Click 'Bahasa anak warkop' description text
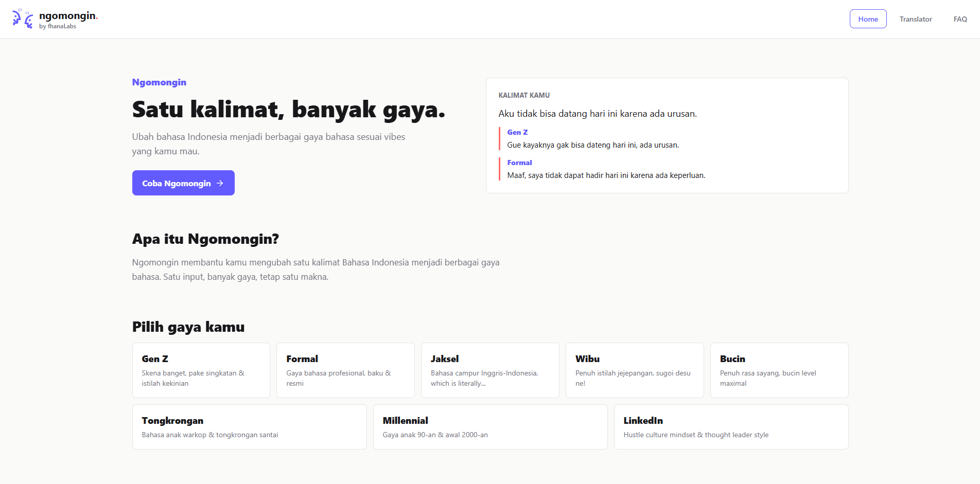Screen dimensions: 980x484 click(210, 435)
